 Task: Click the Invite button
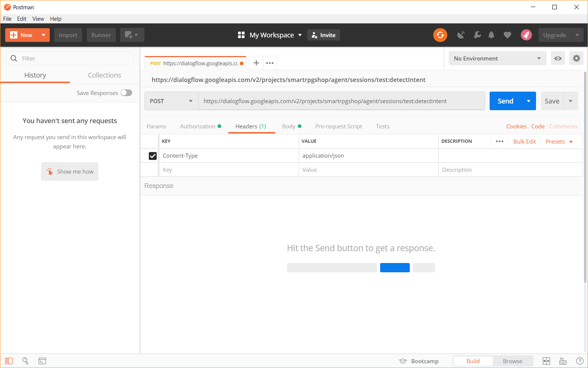(x=324, y=35)
